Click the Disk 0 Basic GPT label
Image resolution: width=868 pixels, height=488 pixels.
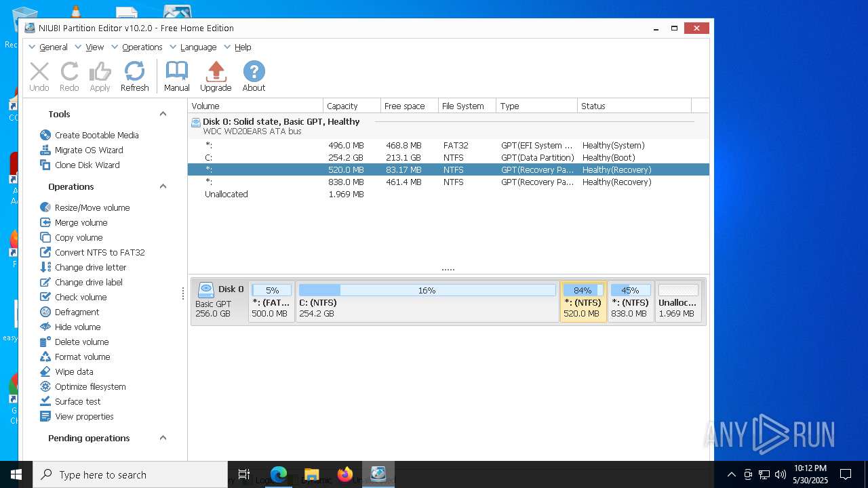click(x=220, y=302)
